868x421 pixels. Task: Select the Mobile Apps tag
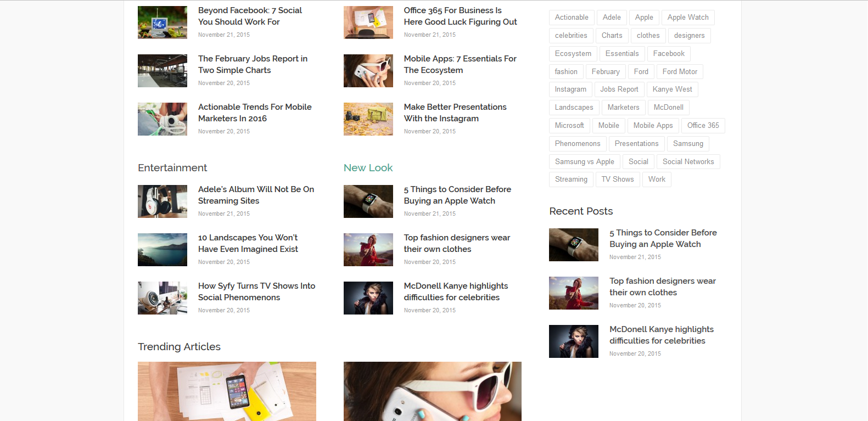coord(653,126)
